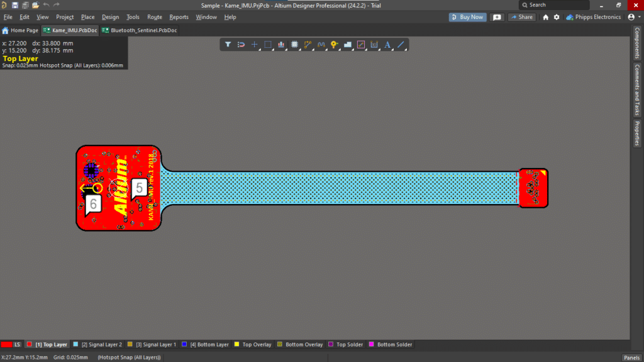The image size is (644, 362).
Task: Place a dimension tool
Action: (x=374, y=45)
